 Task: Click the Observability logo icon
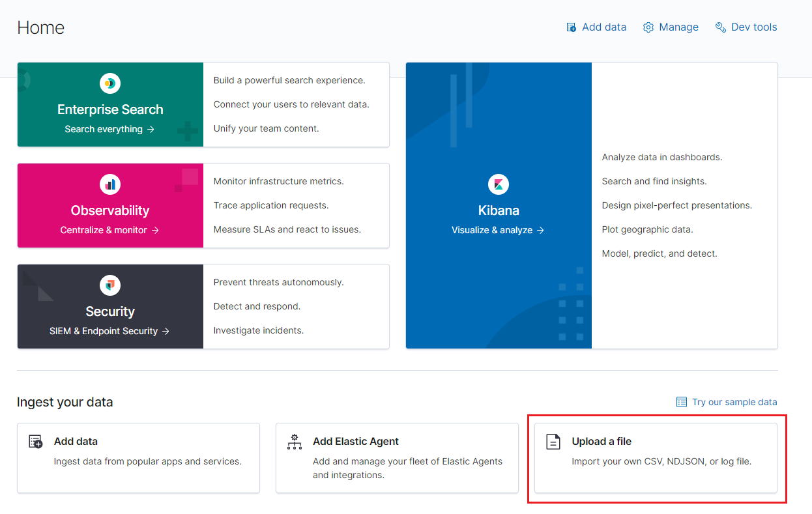coord(110,184)
